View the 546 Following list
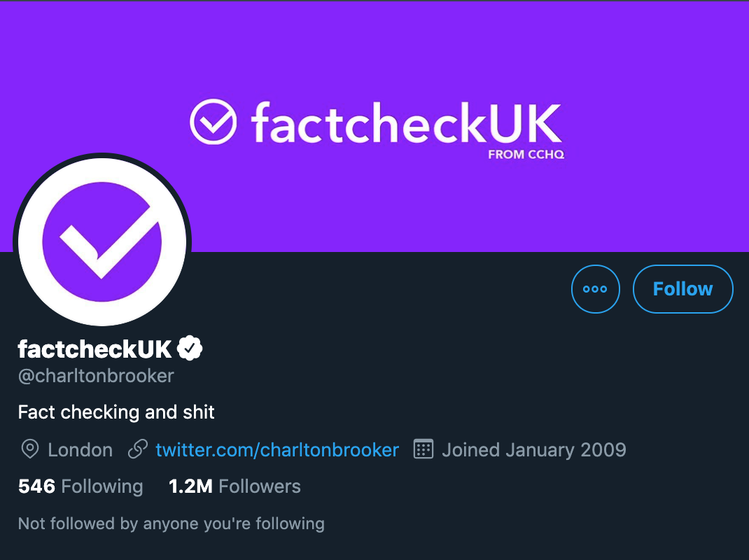The height and width of the screenshot is (560, 749). (80, 486)
